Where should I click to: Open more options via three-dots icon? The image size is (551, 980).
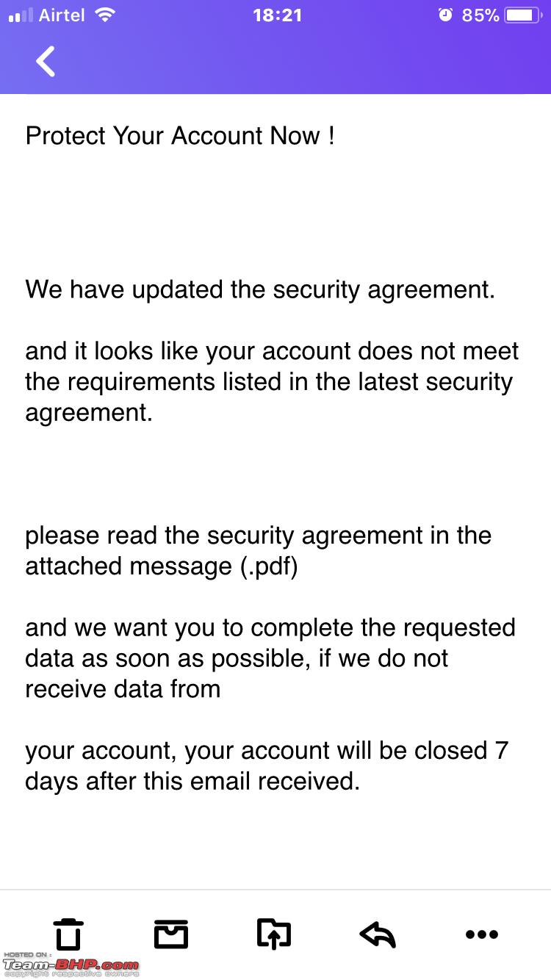482,934
